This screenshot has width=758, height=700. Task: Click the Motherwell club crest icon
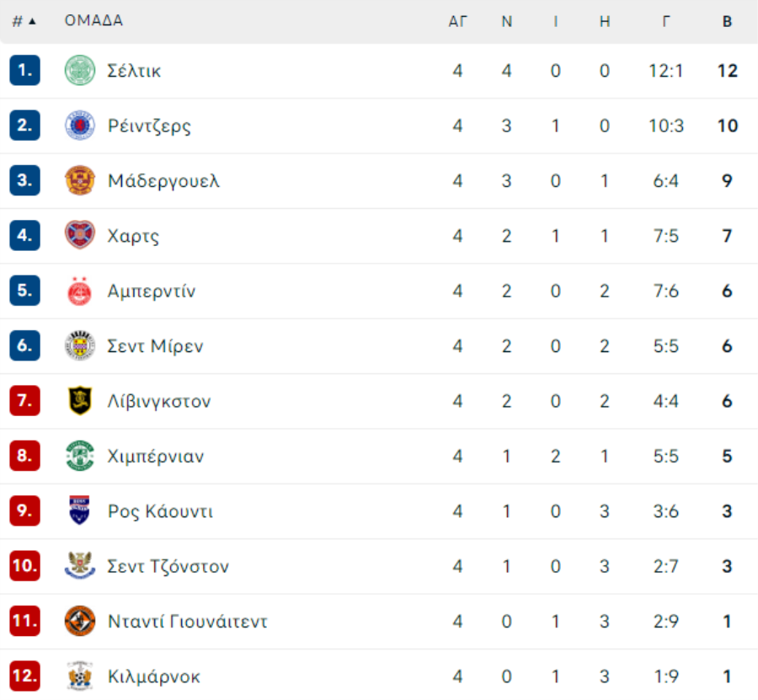pyautogui.click(x=80, y=180)
